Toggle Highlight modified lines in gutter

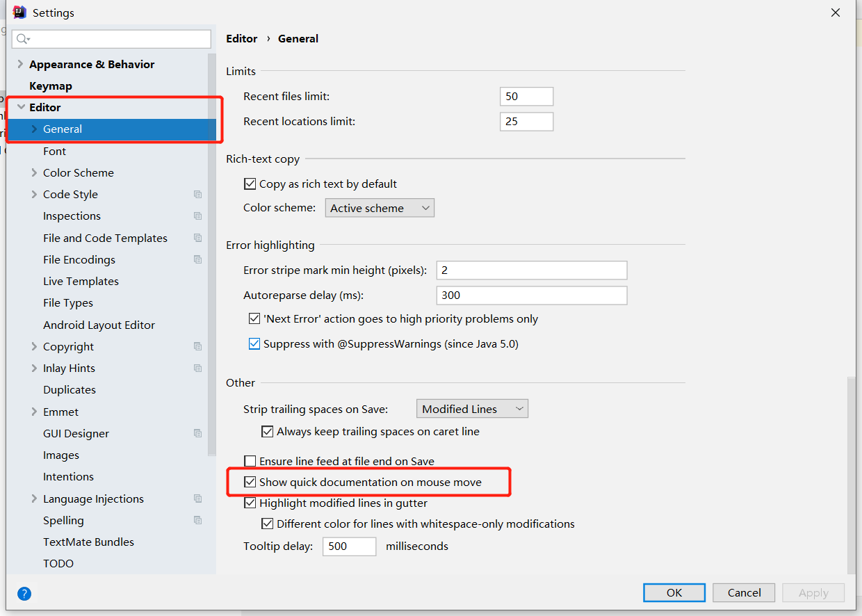click(x=250, y=503)
